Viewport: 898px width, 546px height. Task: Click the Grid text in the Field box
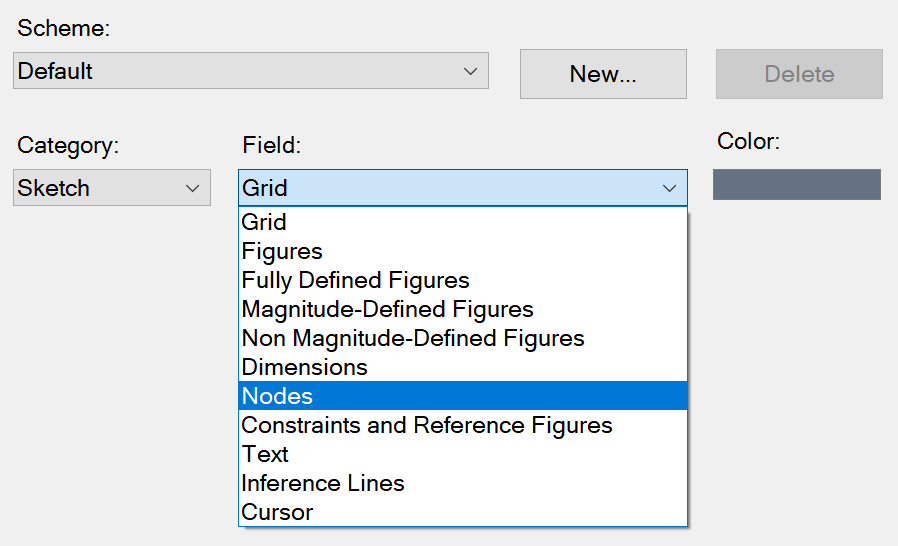265,188
